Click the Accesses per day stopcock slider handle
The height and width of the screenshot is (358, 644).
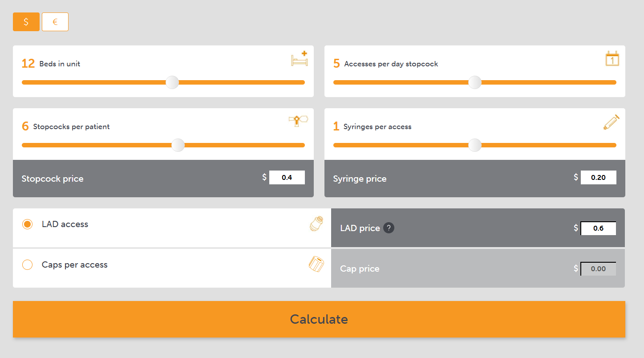(475, 82)
